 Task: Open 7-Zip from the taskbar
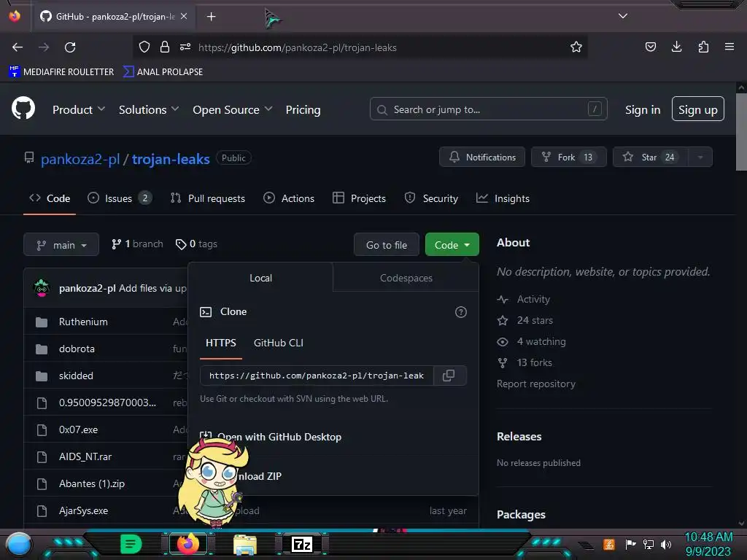302,544
